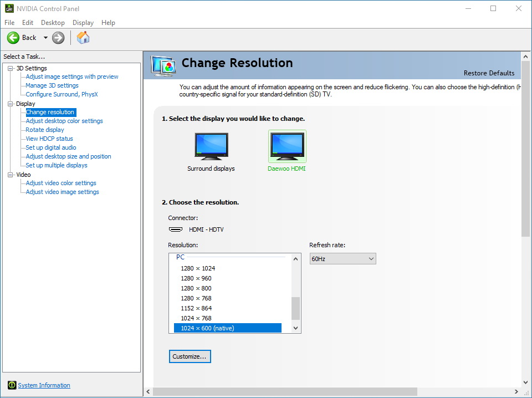Open the Home icon in toolbar
Image resolution: width=532 pixels, height=398 pixels.
83,38
